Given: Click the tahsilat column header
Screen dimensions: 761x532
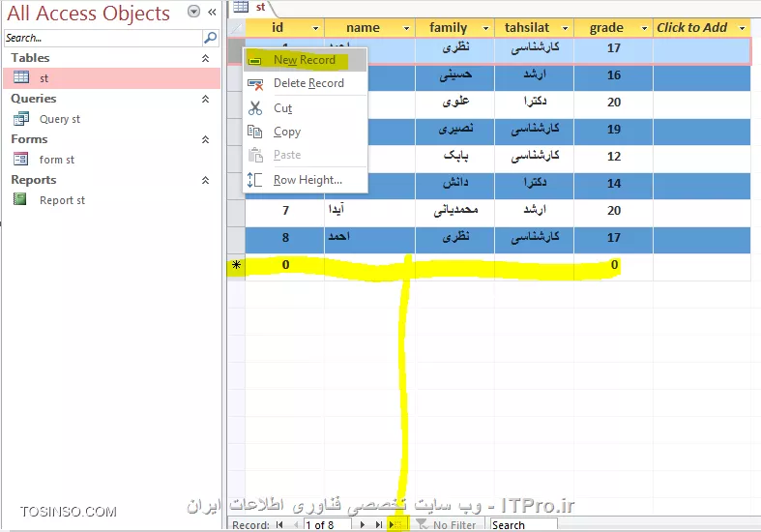Looking at the screenshot, I should tap(534, 28).
